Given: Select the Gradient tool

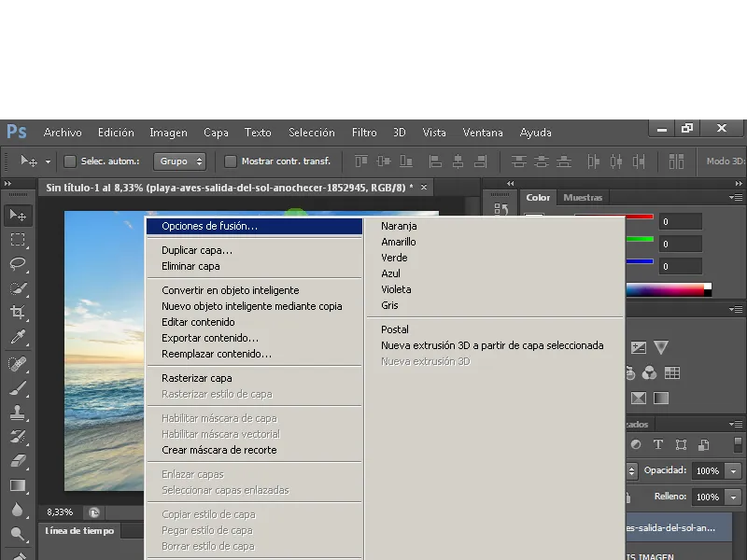Looking at the screenshot, I should 18,485.
